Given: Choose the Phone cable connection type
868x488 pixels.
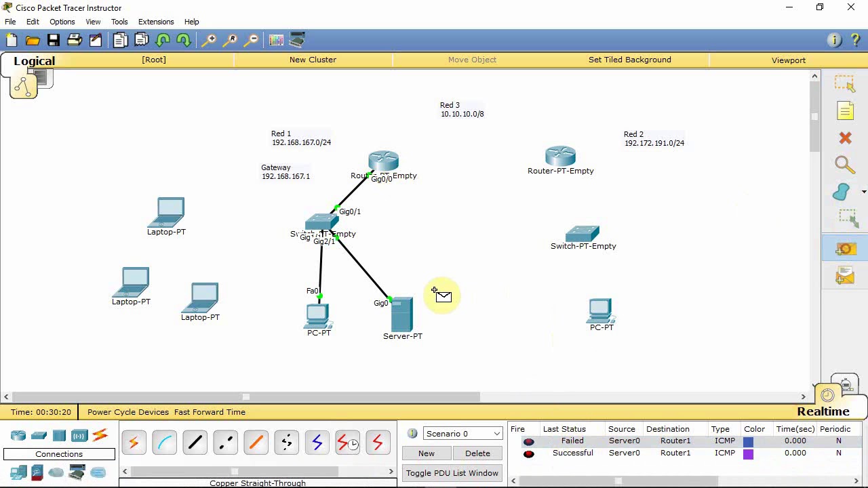Looking at the screenshot, I should click(x=286, y=443).
